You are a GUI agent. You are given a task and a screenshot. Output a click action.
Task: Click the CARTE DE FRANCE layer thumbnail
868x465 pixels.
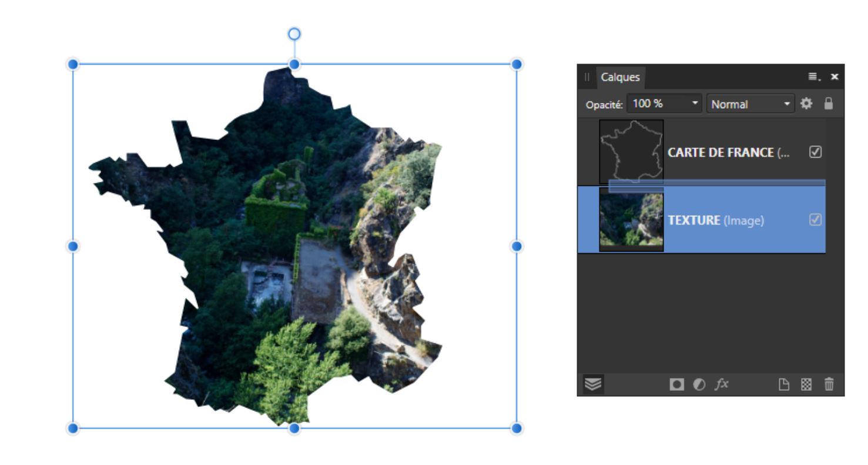point(631,152)
